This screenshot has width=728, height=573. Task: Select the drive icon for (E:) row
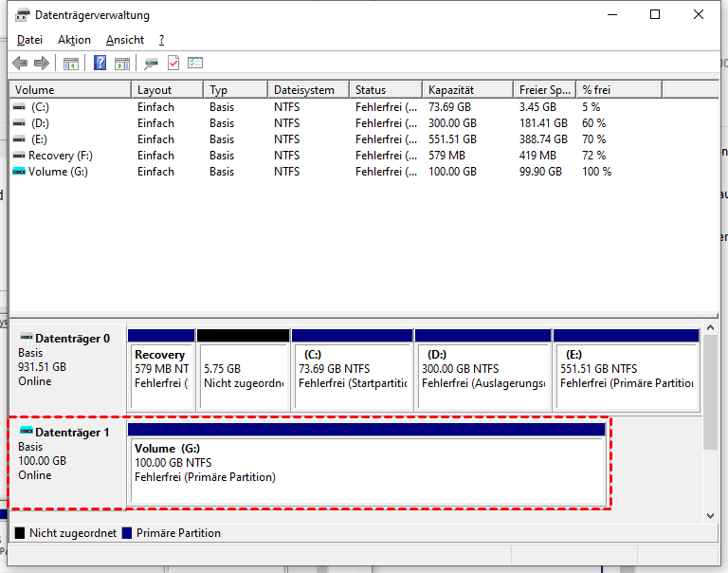click(19, 139)
